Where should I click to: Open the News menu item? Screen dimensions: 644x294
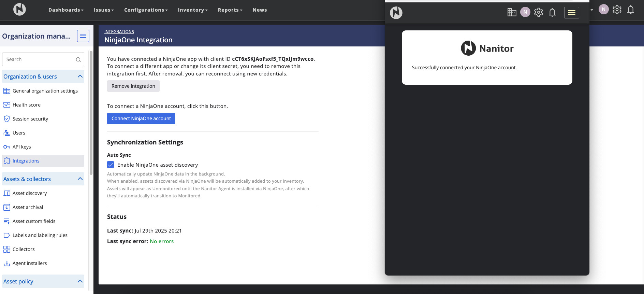(x=260, y=10)
